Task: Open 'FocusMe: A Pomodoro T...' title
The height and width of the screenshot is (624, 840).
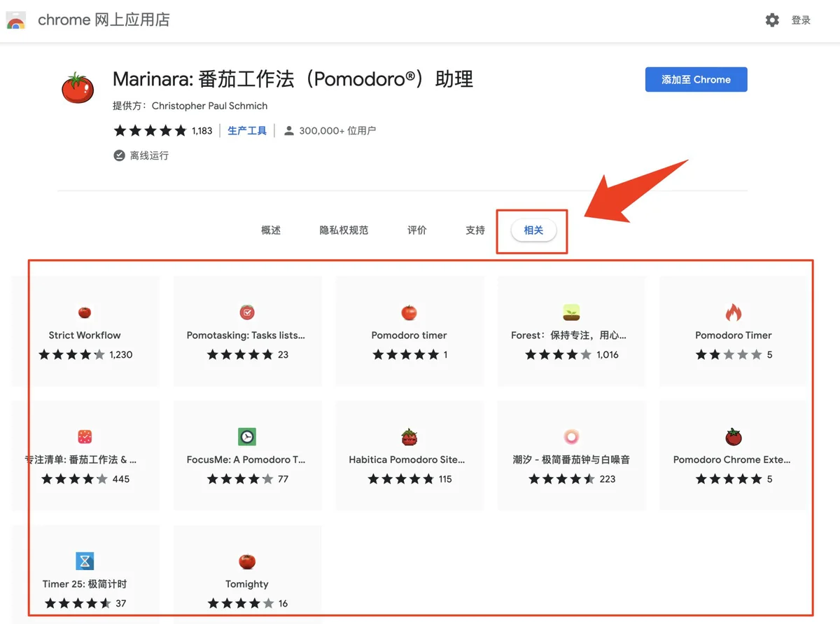Action: click(x=246, y=460)
